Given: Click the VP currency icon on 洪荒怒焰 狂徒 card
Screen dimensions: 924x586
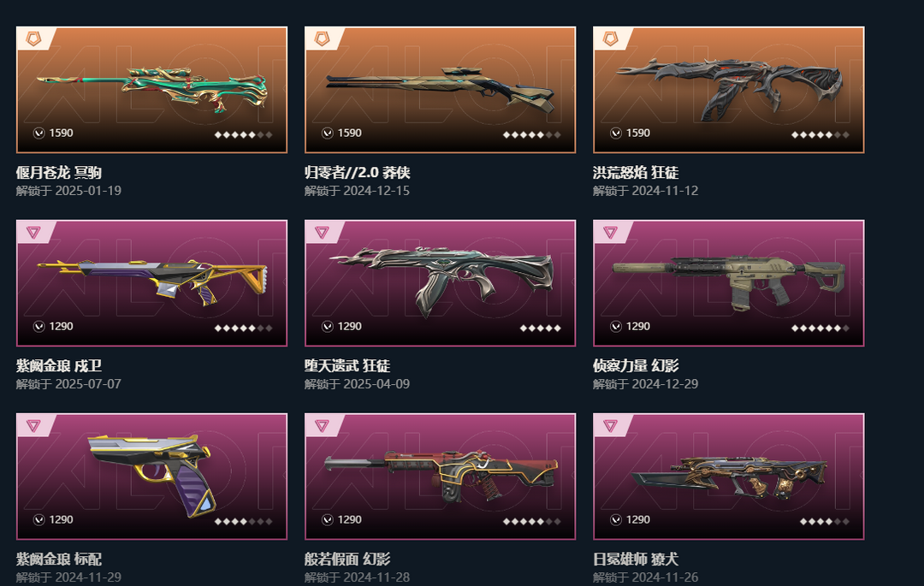Looking at the screenshot, I should (x=616, y=133).
